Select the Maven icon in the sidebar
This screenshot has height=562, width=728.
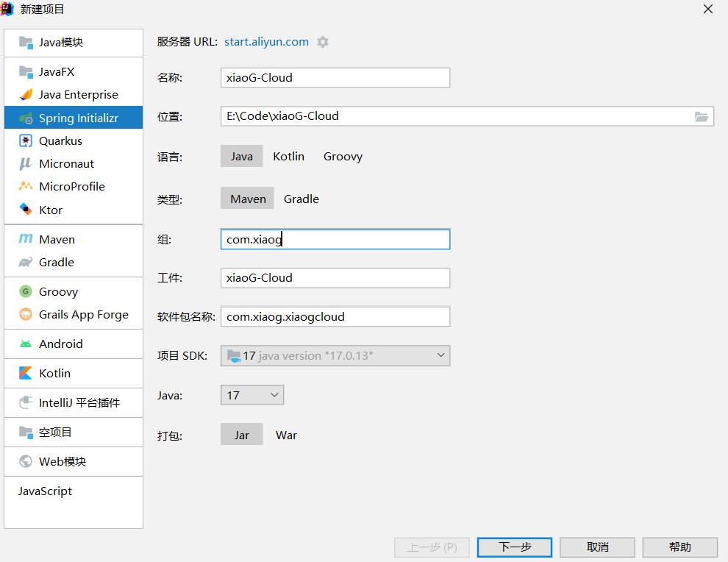coord(26,239)
